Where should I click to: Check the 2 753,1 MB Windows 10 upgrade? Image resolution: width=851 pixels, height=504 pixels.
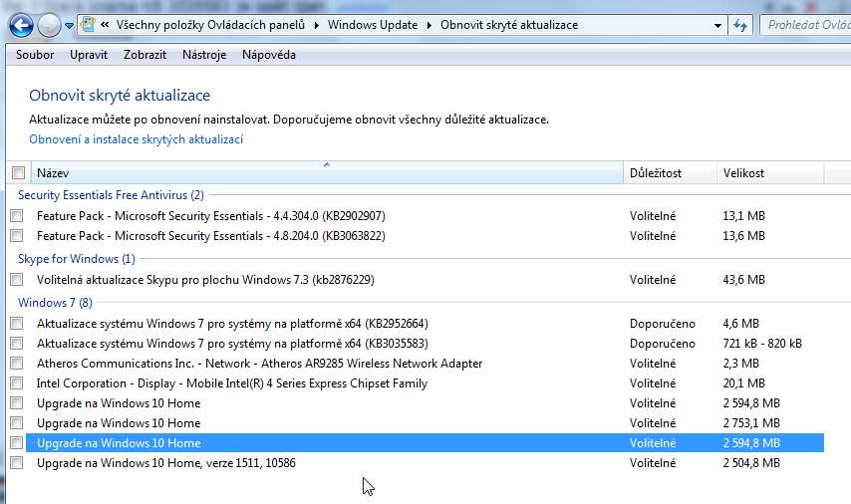pos(17,423)
